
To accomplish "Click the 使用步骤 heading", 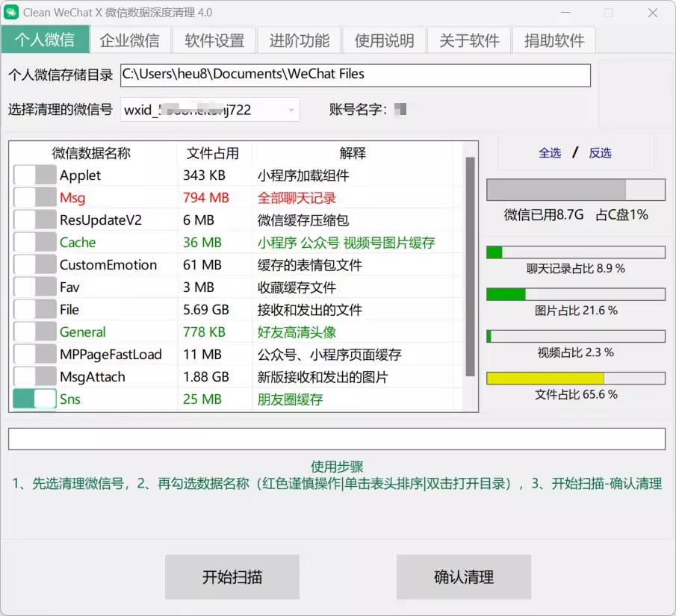I will click(x=337, y=467).
